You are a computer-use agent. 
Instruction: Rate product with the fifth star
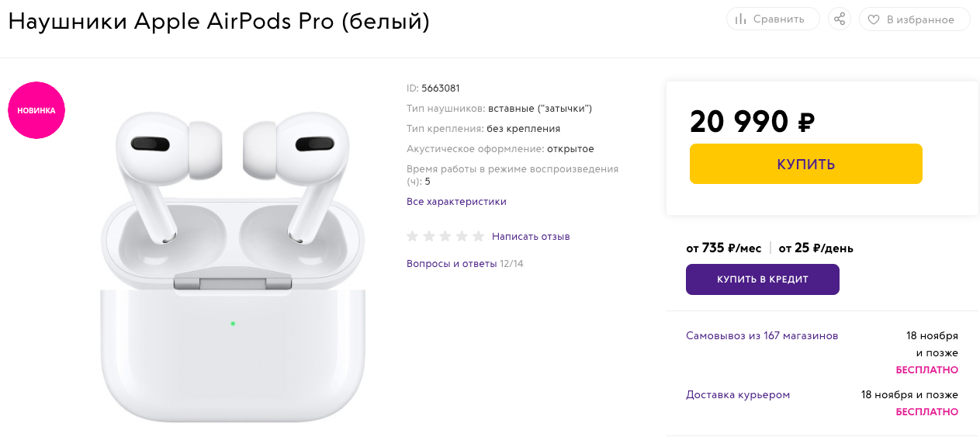coord(478,236)
